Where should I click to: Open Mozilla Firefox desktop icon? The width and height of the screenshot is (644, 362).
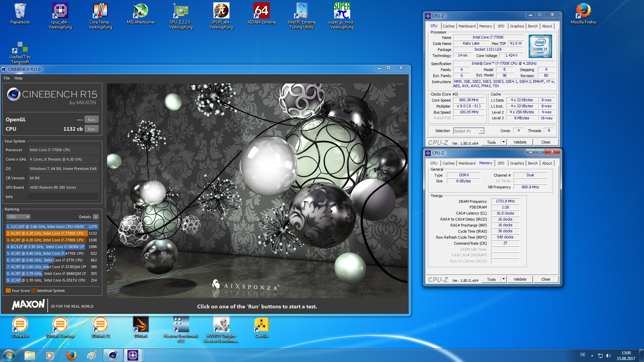(583, 13)
